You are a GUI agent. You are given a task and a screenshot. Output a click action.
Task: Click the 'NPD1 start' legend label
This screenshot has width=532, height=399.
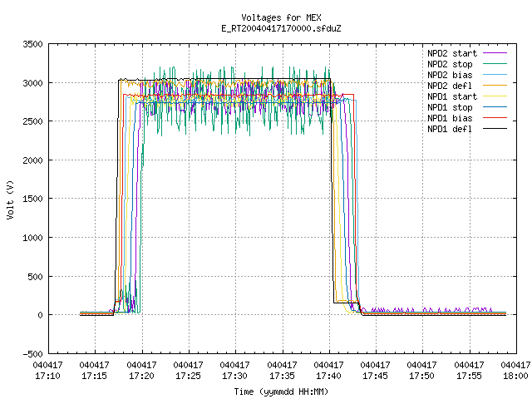click(x=452, y=96)
